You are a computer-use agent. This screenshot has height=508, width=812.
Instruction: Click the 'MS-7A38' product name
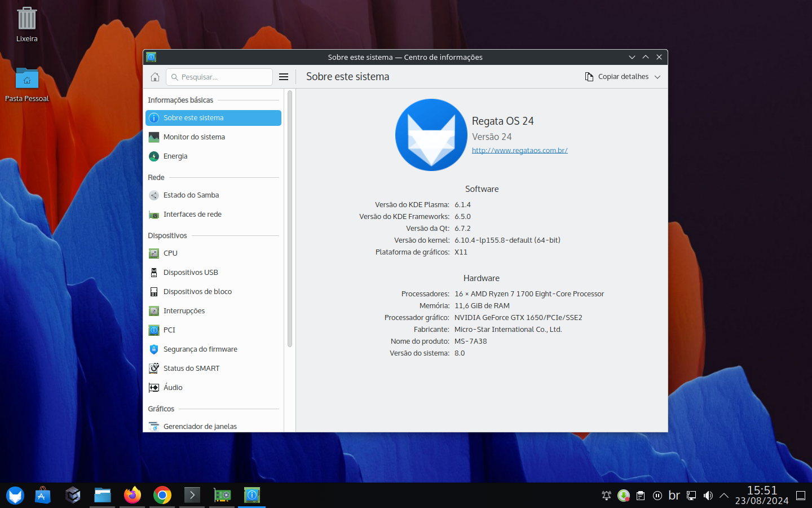(470, 341)
